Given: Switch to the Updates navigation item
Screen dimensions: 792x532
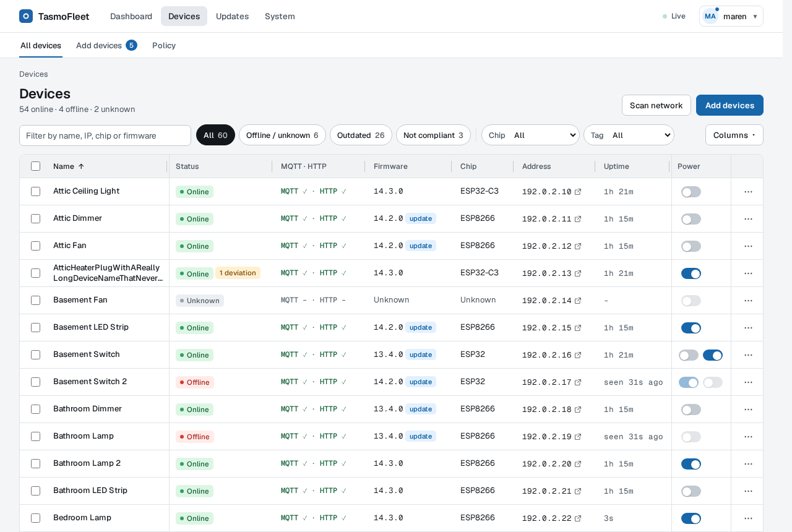Looking at the screenshot, I should click(x=232, y=16).
